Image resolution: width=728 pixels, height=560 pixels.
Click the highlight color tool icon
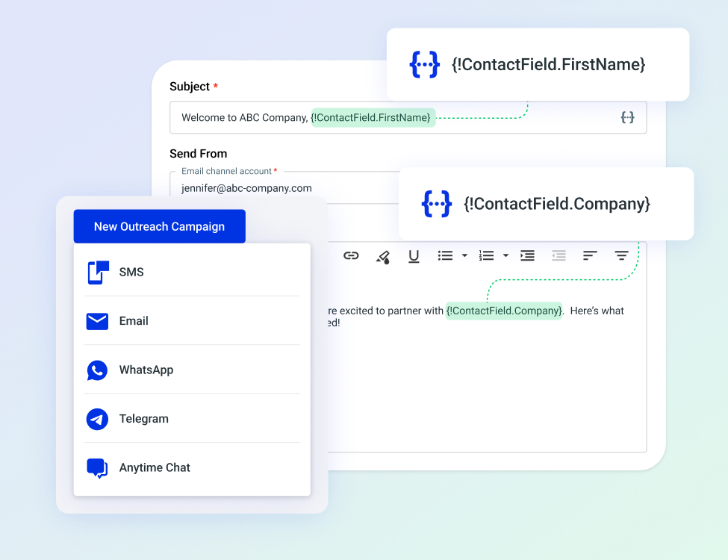coord(383,255)
